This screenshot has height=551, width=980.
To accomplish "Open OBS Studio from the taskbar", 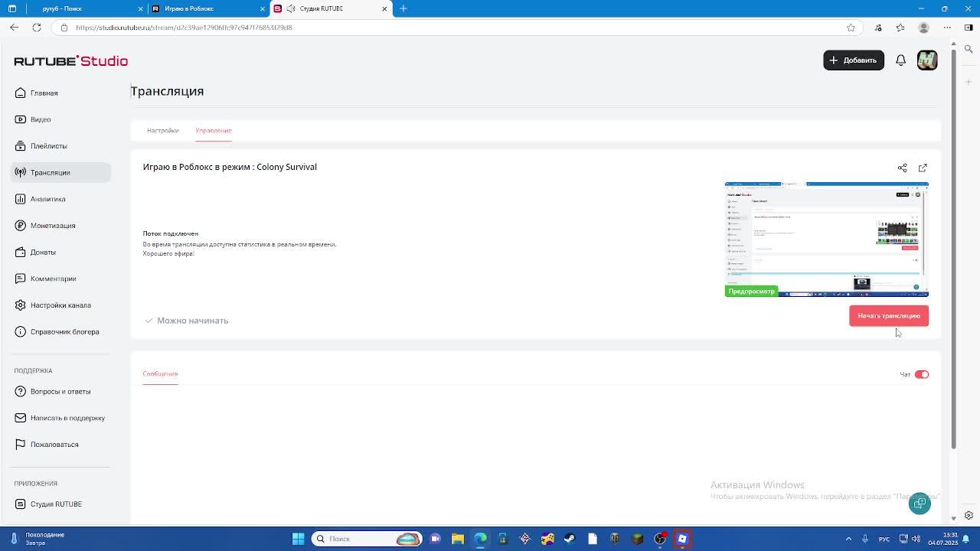I will [x=660, y=539].
